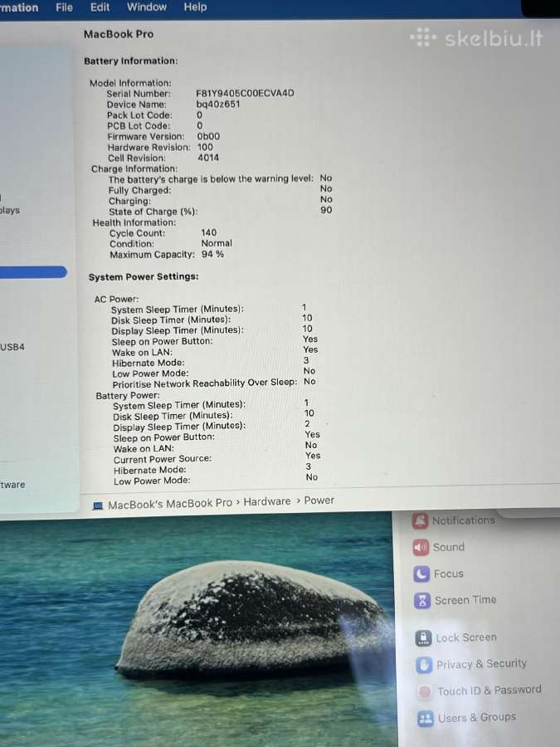The width and height of the screenshot is (560, 747).
Task: Click the Health Information label
Action: (134, 222)
